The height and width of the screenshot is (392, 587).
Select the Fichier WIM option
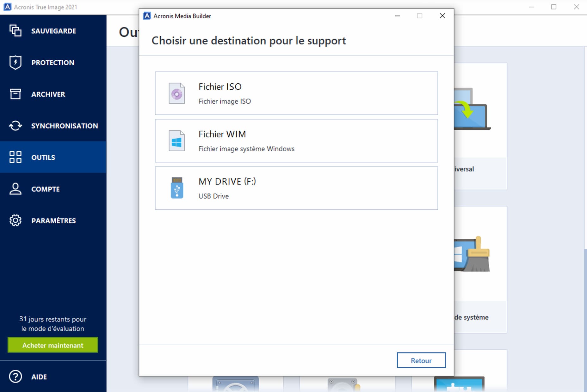pyautogui.click(x=296, y=141)
